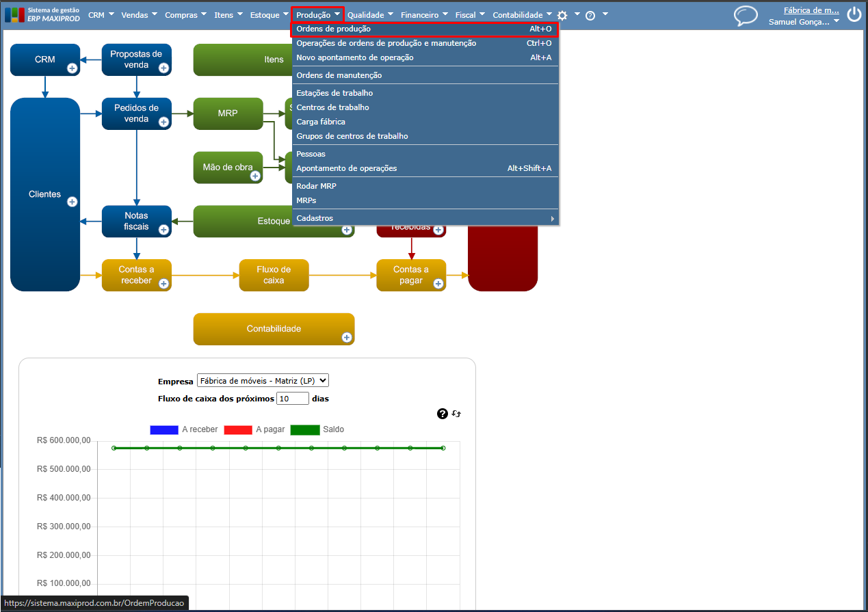Expand the Cadastros submenu
The width and height of the screenshot is (868, 612).
pos(425,218)
